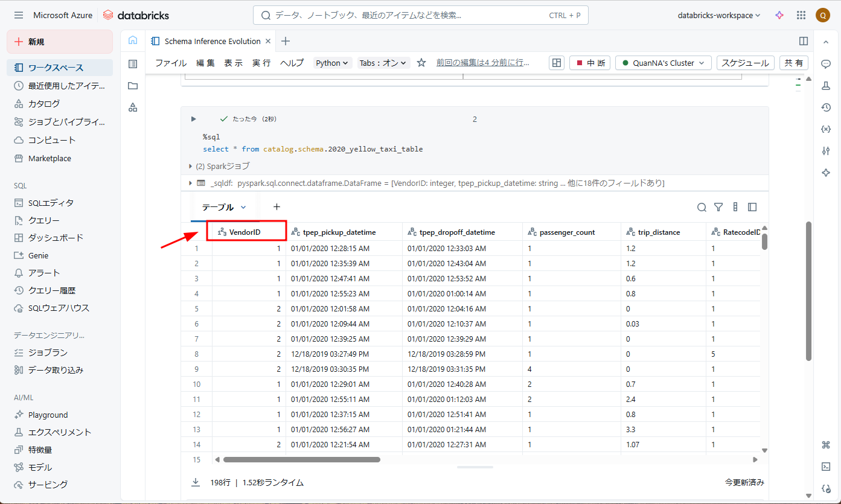Open the Databricks Assistant sparkle icon
Screen dimensions: 841x504
tap(779, 15)
